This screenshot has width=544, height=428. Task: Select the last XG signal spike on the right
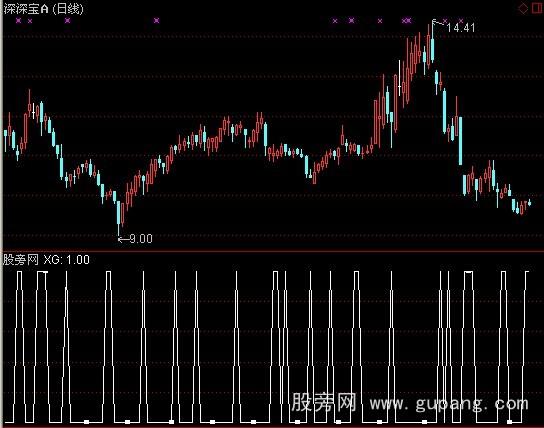pos(526,347)
